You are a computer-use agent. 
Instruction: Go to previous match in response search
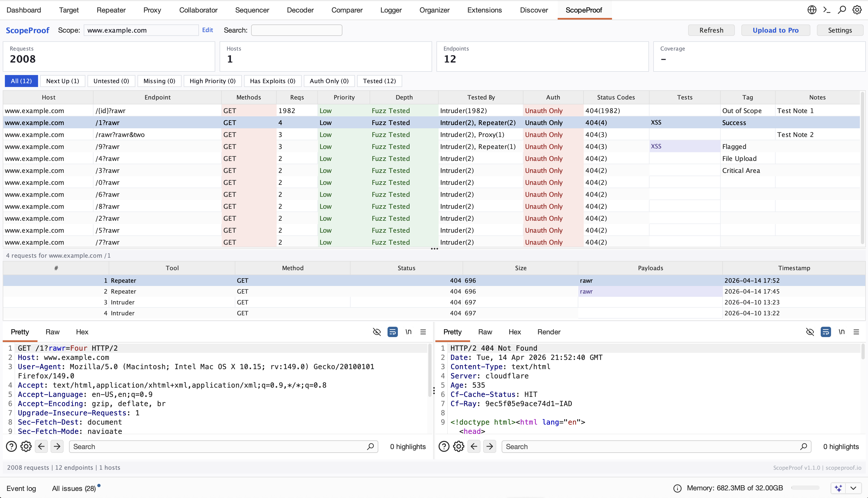coord(474,446)
